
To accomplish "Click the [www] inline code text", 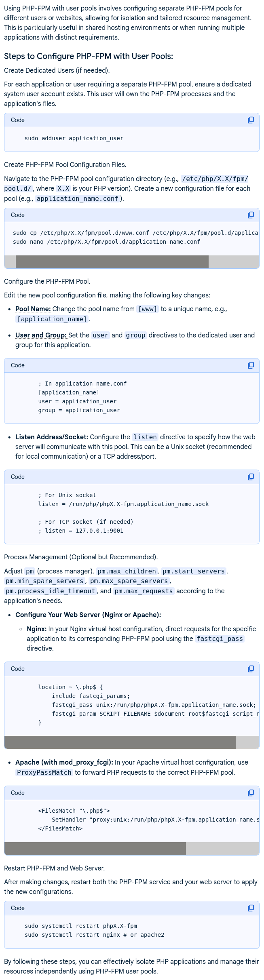I will tap(148, 309).
